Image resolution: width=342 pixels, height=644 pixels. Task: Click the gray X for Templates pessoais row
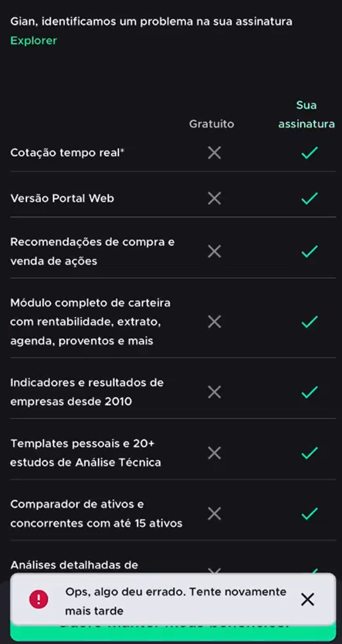pos(214,453)
